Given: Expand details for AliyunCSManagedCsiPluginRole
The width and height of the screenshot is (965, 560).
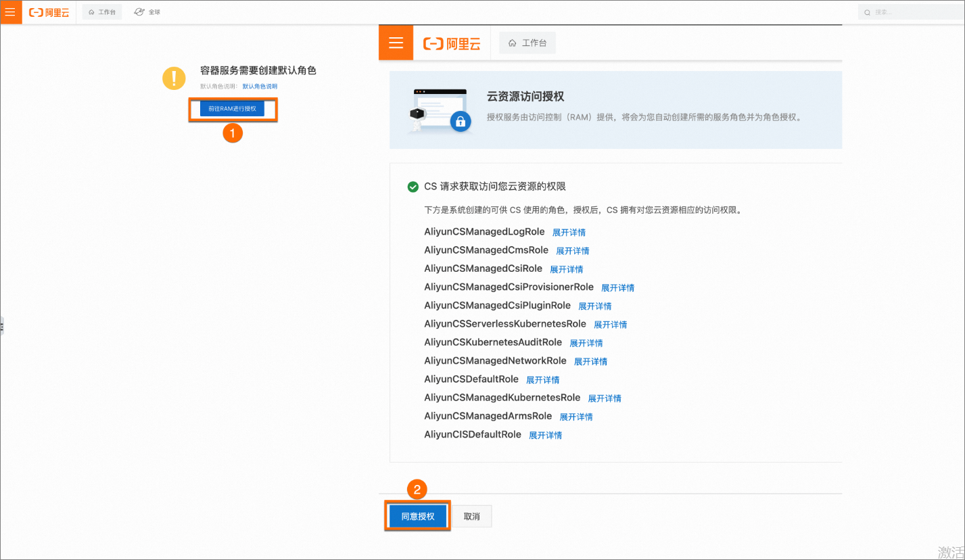Looking at the screenshot, I should point(595,306).
